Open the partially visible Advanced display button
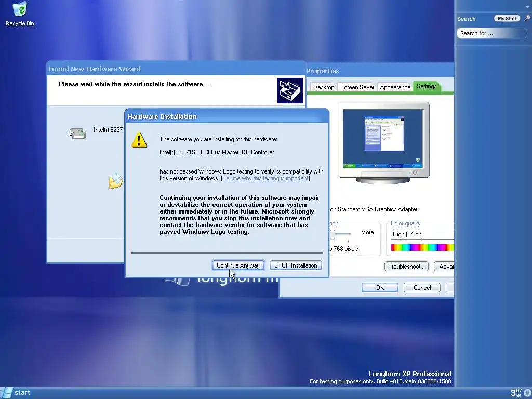Image resolution: width=532 pixels, height=399 pixels. click(445, 267)
